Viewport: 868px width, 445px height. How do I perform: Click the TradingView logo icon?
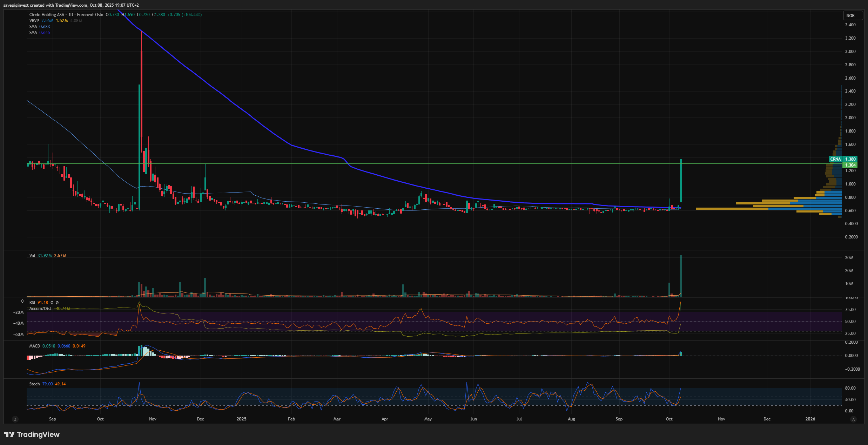[x=9, y=434]
